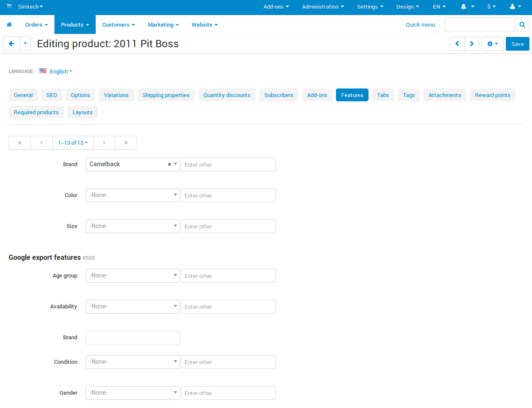Go to next page of features

click(104, 143)
